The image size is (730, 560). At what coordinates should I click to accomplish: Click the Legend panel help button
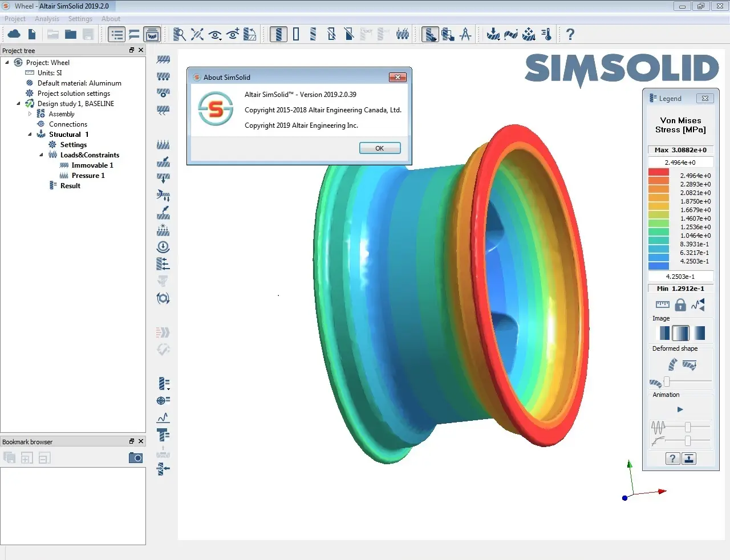tap(672, 458)
